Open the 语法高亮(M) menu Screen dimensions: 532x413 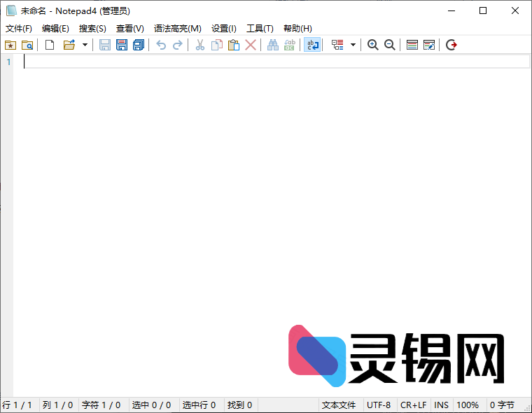[x=177, y=29]
